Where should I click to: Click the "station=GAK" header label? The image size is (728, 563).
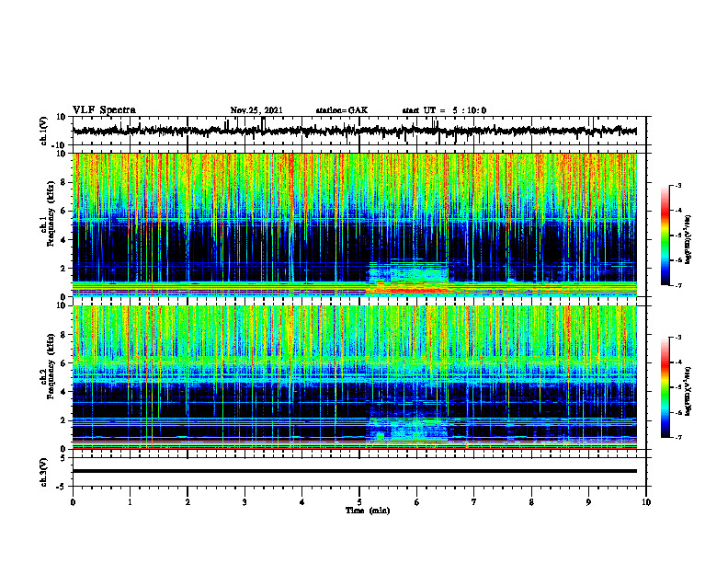pyautogui.click(x=342, y=110)
